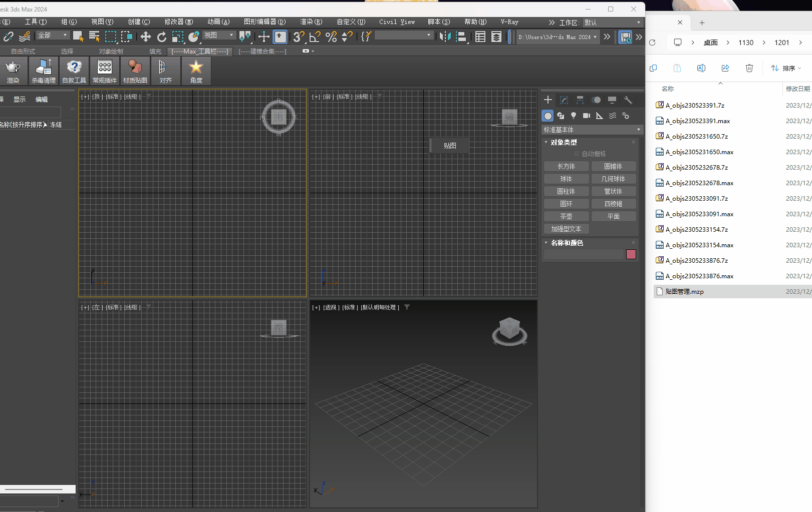
Task: Select the Move tool in main toolbar
Action: 145,37
